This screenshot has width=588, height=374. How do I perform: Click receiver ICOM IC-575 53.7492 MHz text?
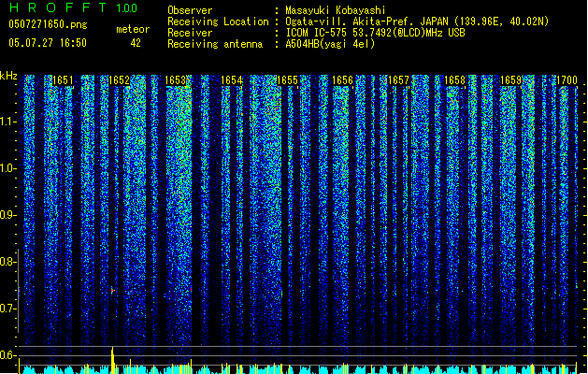376,33
